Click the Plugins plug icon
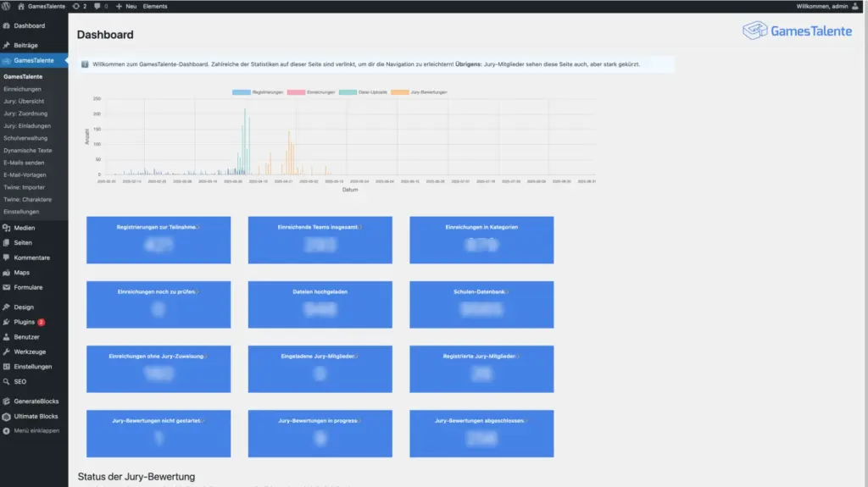This screenshot has height=487, width=868. point(7,322)
